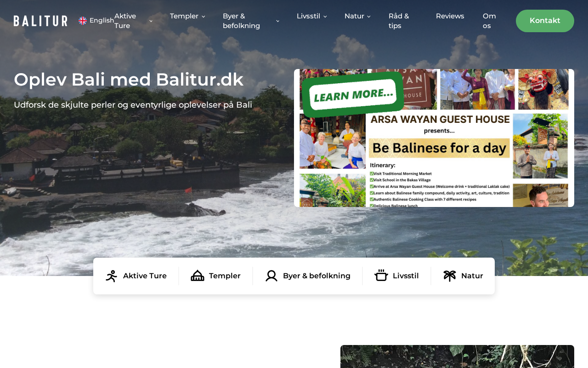Open Livsstil in the top navigation
Screen dimensions: 588x368
click(308, 16)
